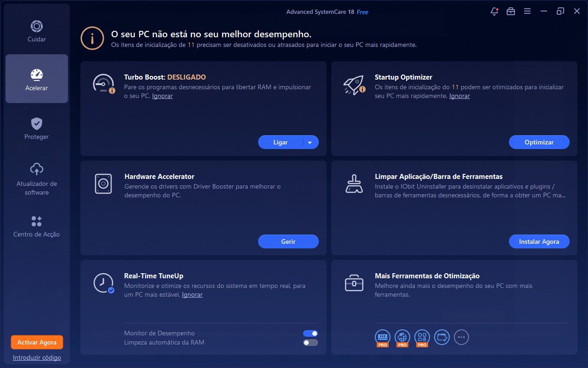The image size is (588, 368).
Task: Click the Hardware Accelerator heading
Action: click(159, 177)
